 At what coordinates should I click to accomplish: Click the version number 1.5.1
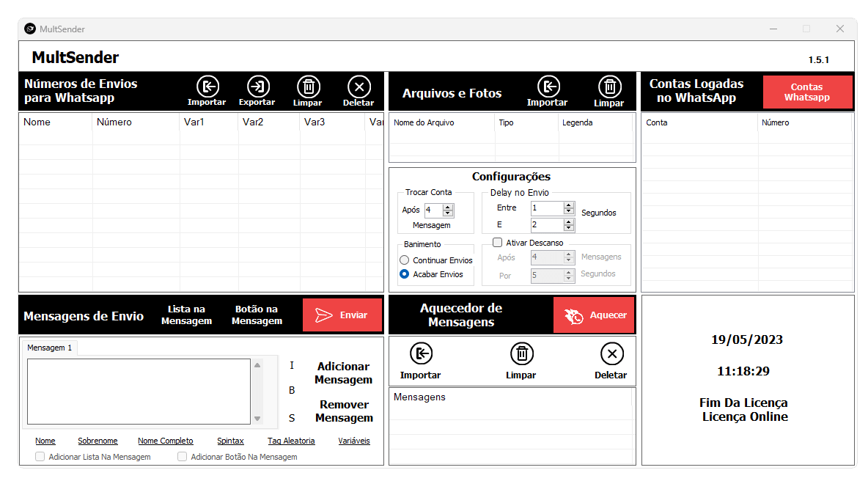coord(819,60)
